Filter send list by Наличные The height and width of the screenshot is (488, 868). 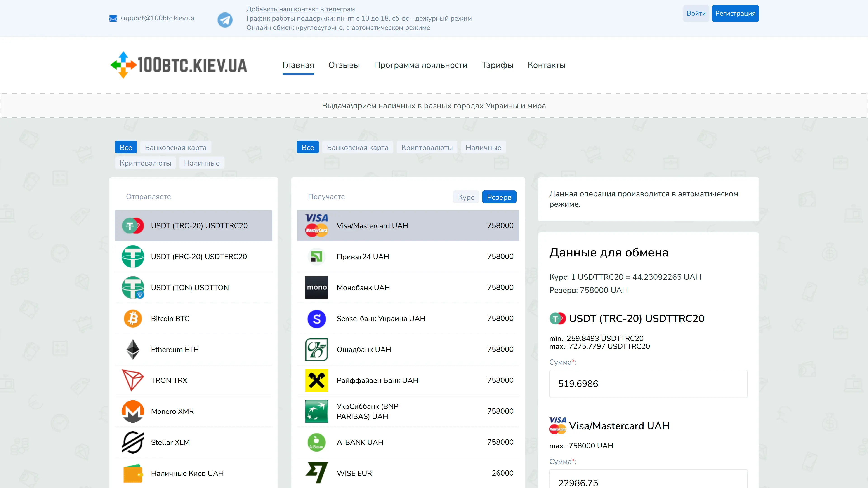point(202,163)
